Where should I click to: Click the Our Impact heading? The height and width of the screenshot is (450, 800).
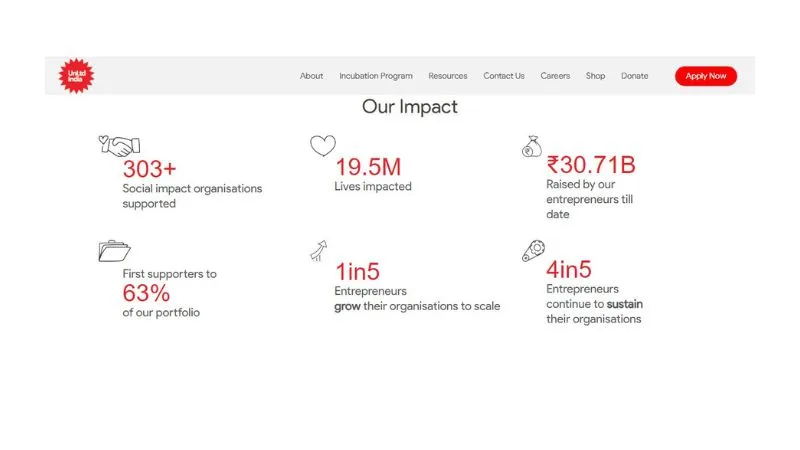(x=410, y=107)
